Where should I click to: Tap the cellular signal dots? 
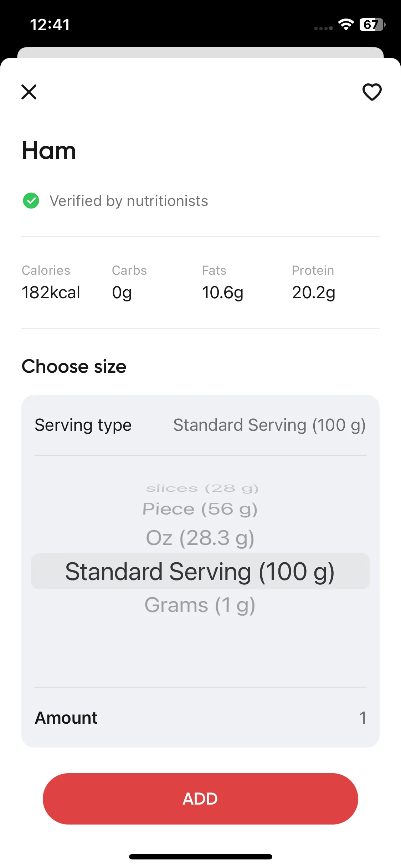(x=323, y=28)
